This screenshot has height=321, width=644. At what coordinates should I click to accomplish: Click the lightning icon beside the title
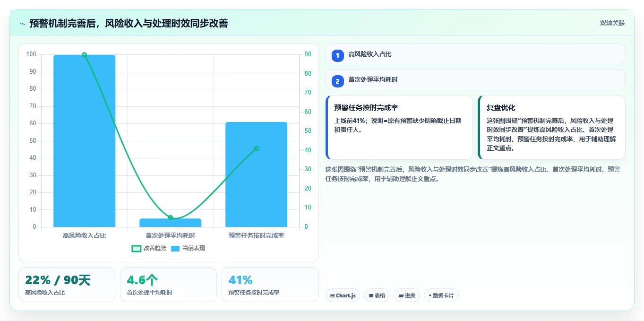click(22, 24)
